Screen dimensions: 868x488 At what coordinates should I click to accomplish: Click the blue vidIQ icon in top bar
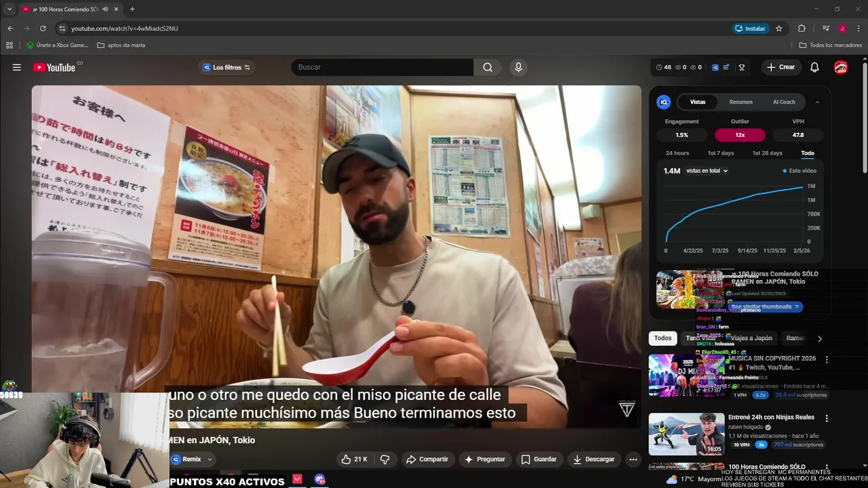click(x=715, y=67)
